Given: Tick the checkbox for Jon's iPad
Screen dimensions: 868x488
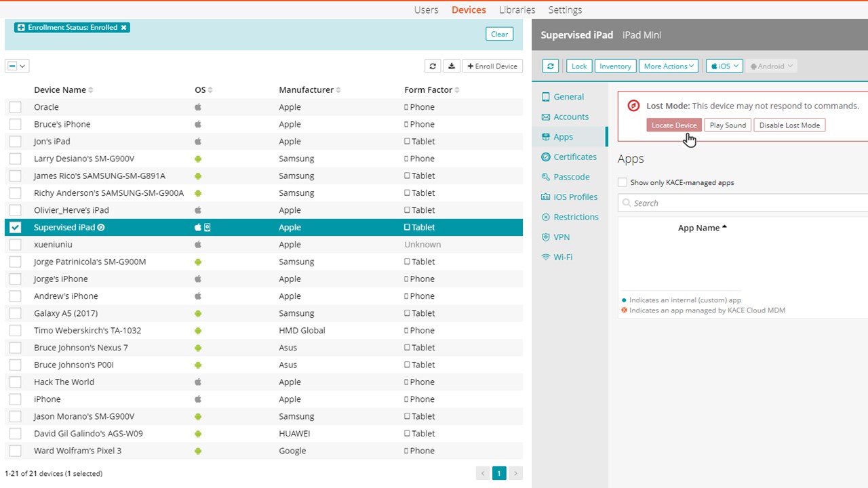Looking at the screenshot, I should coord(16,142).
